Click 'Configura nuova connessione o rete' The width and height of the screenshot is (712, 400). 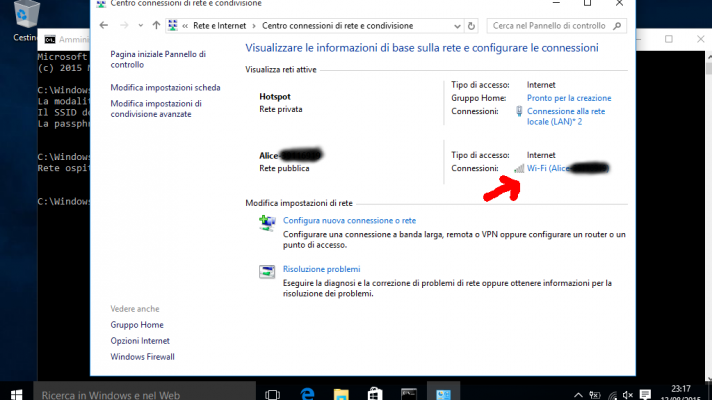point(349,221)
